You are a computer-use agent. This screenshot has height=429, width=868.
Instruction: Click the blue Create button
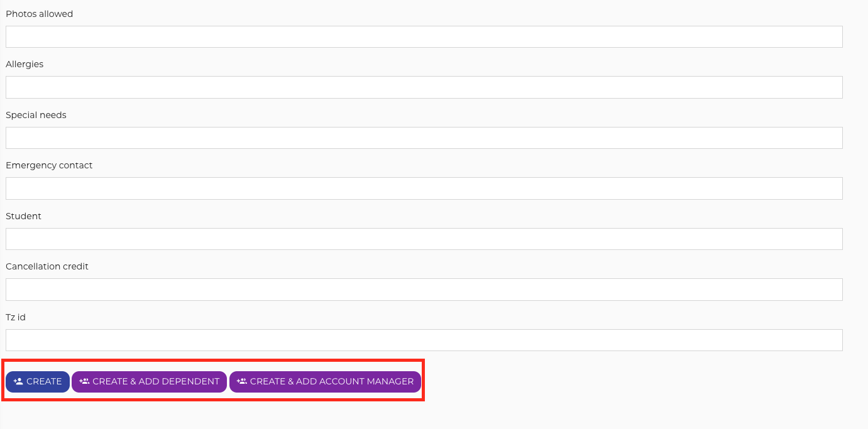click(38, 381)
